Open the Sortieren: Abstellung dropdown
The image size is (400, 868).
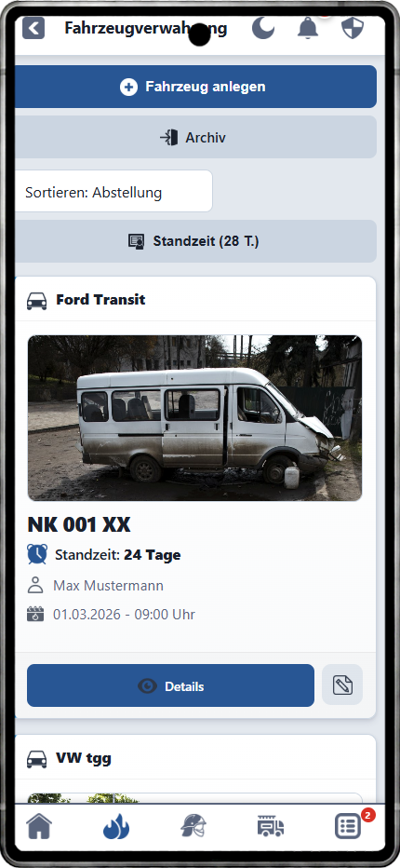click(114, 191)
